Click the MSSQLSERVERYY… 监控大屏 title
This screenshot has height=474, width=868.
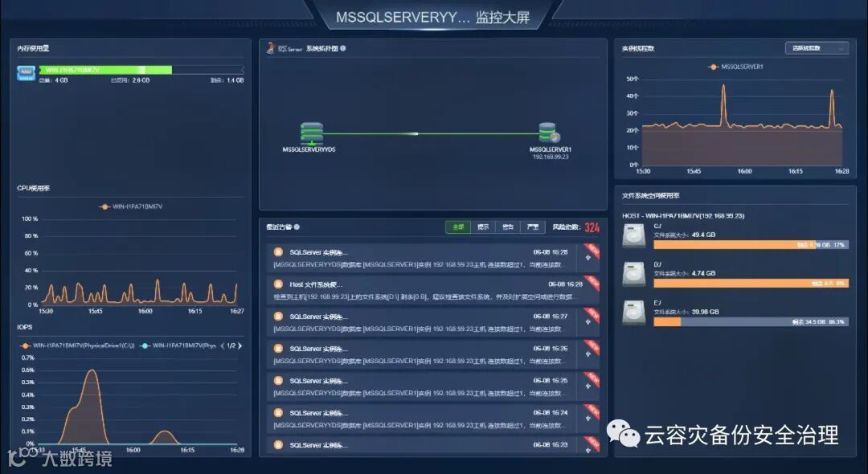(x=433, y=17)
